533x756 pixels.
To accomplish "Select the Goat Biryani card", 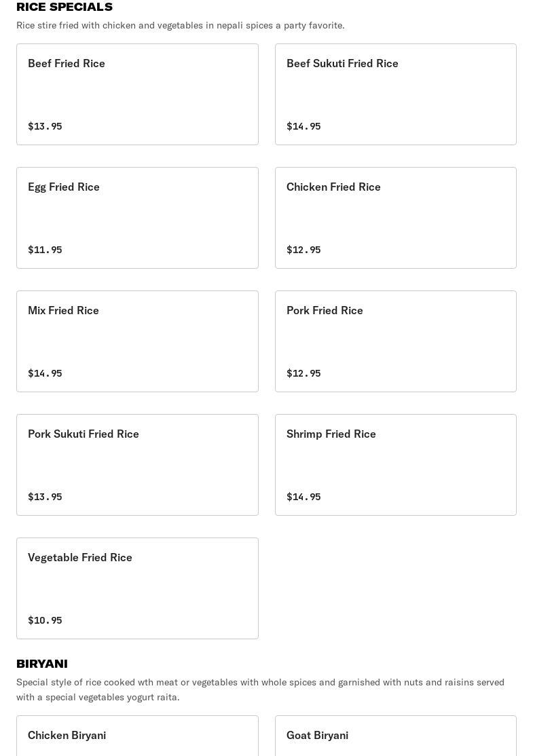I will pos(395,736).
